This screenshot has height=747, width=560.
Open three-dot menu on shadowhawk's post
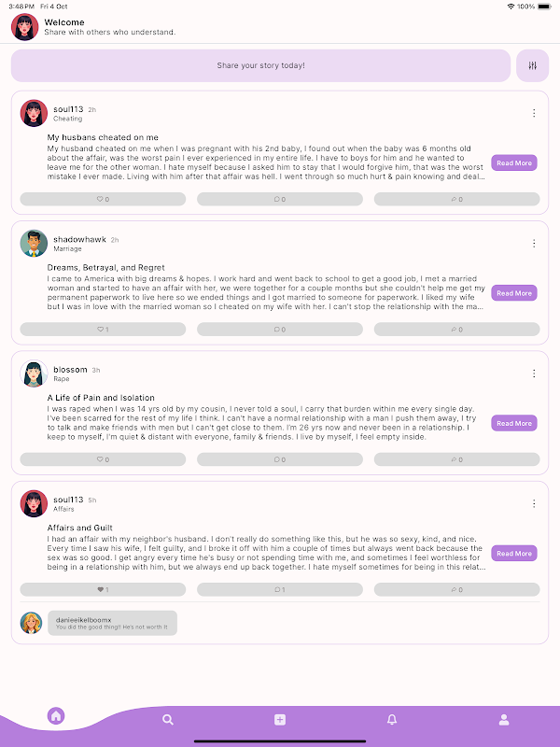click(534, 244)
